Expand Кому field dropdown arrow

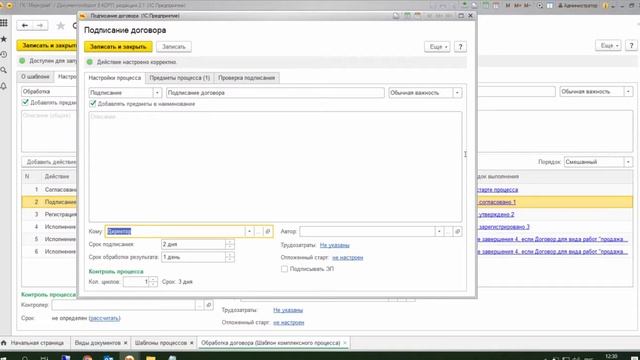pyautogui.click(x=249, y=231)
